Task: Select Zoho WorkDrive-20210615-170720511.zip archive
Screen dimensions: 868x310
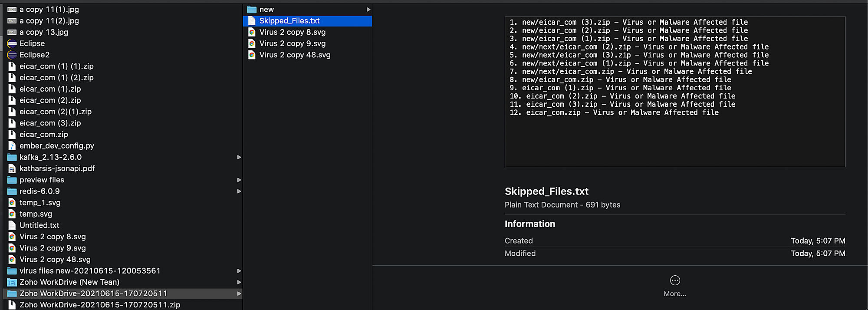Action: (100, 305)
